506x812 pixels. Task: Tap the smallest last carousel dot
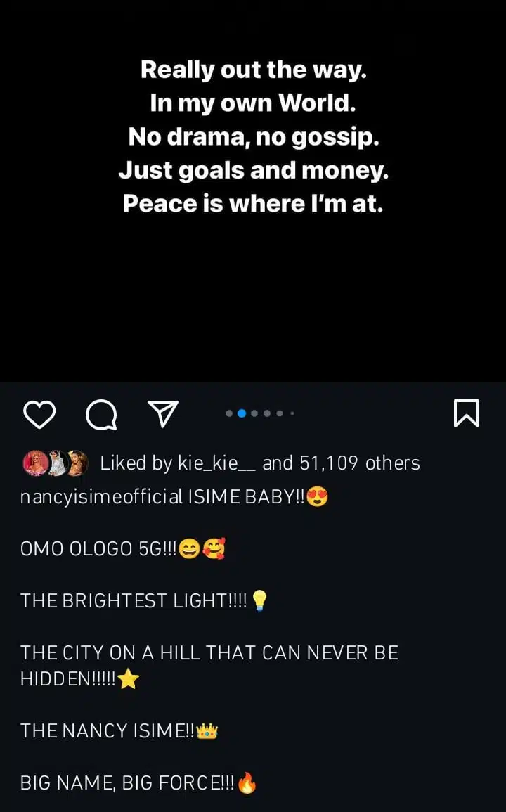pyautogui.click(x=292, y=413)
